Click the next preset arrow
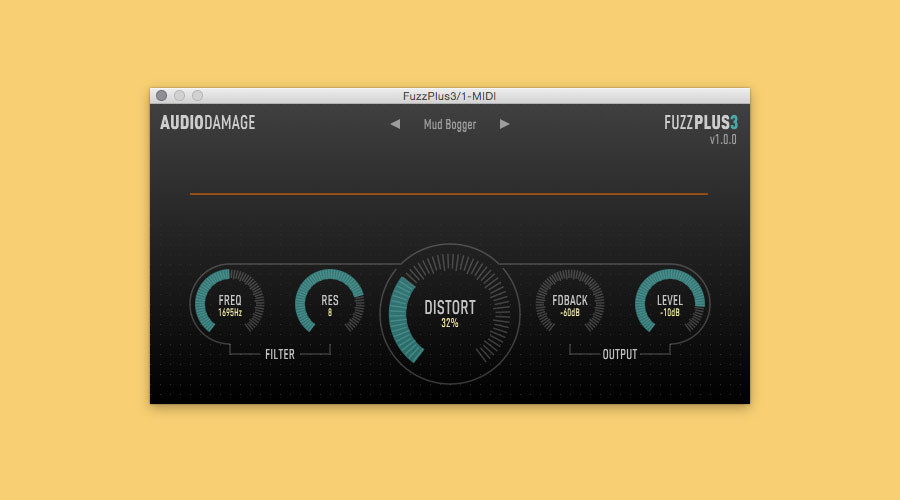900x500 pixels. [504, 124]
